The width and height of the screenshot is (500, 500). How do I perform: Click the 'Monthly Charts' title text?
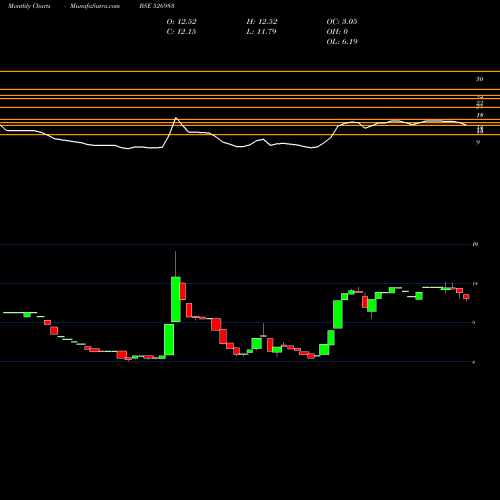[x=29, y=6]
